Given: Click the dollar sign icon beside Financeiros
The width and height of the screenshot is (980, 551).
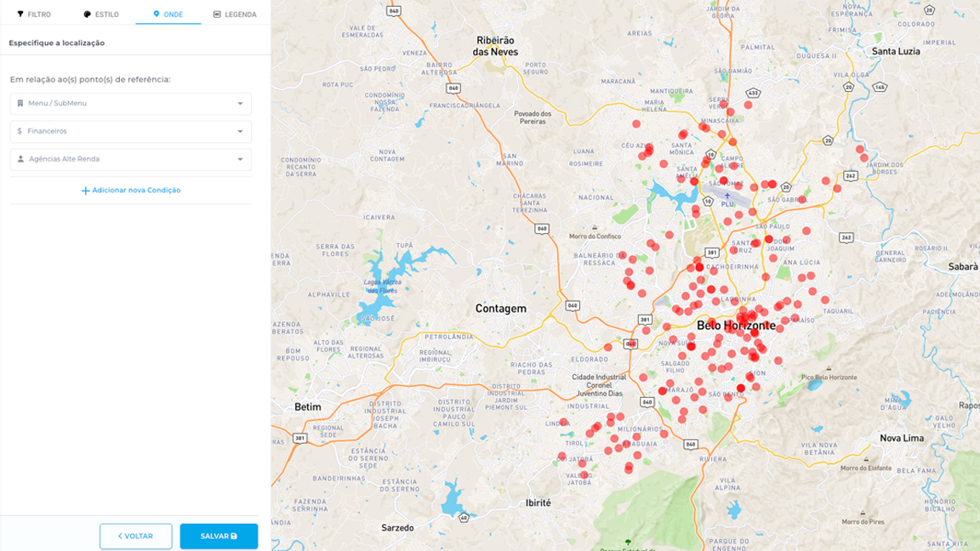Looking at the screenshot, I should [x=20, y=132].
